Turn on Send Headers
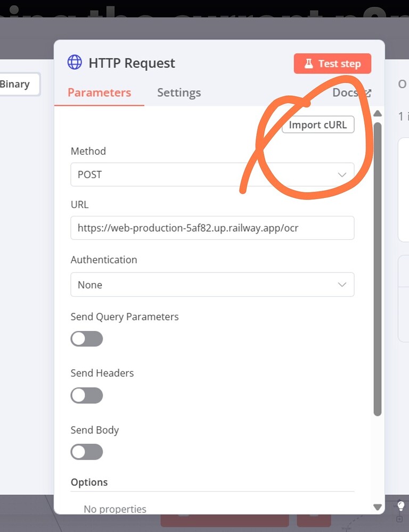Viewport: 409px width, 532px height. coord(87,395)
